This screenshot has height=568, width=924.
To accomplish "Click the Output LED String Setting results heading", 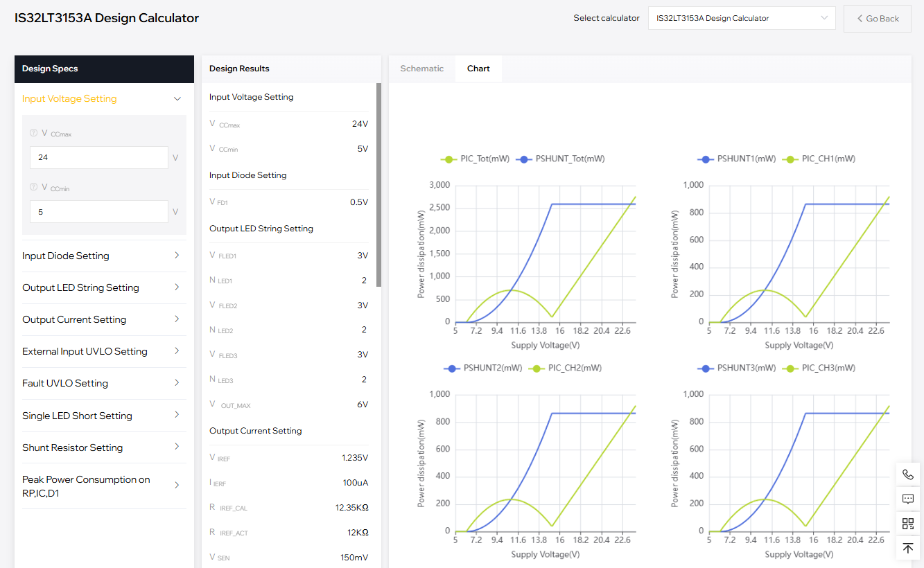I will (261, 229).
